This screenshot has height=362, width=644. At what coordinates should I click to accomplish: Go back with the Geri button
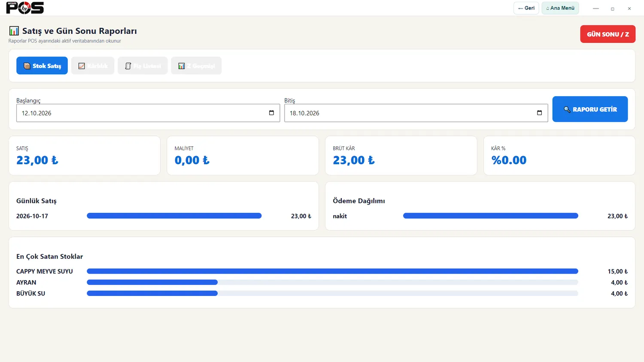526,8
